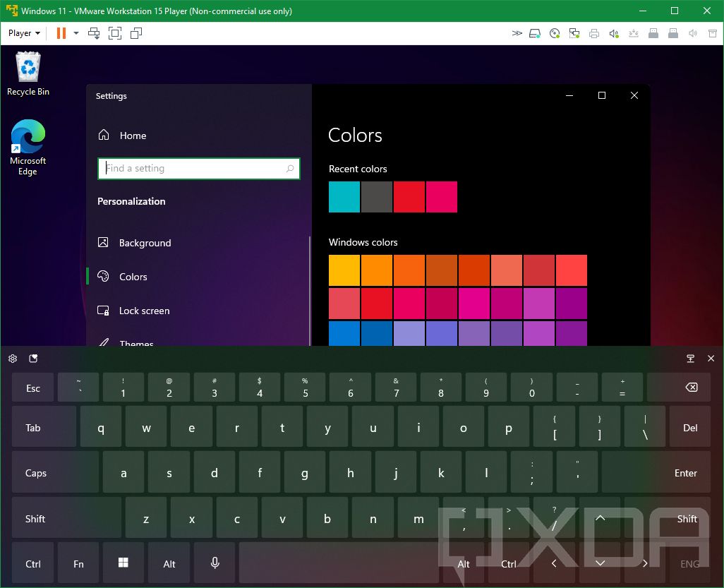Tap the Esc key
The height and width of the screenshot is (588, 724).
tap(32, 388)
